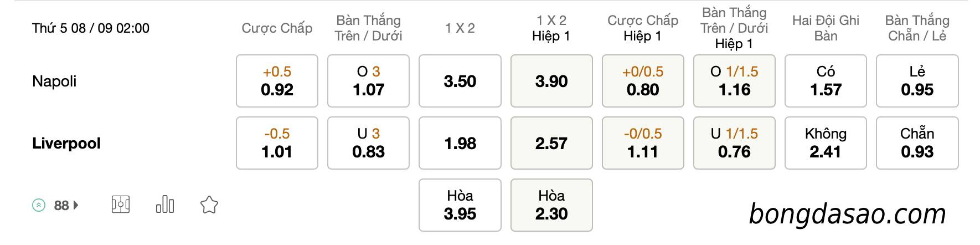Pick Under 3 goals at 0.83

368,143
